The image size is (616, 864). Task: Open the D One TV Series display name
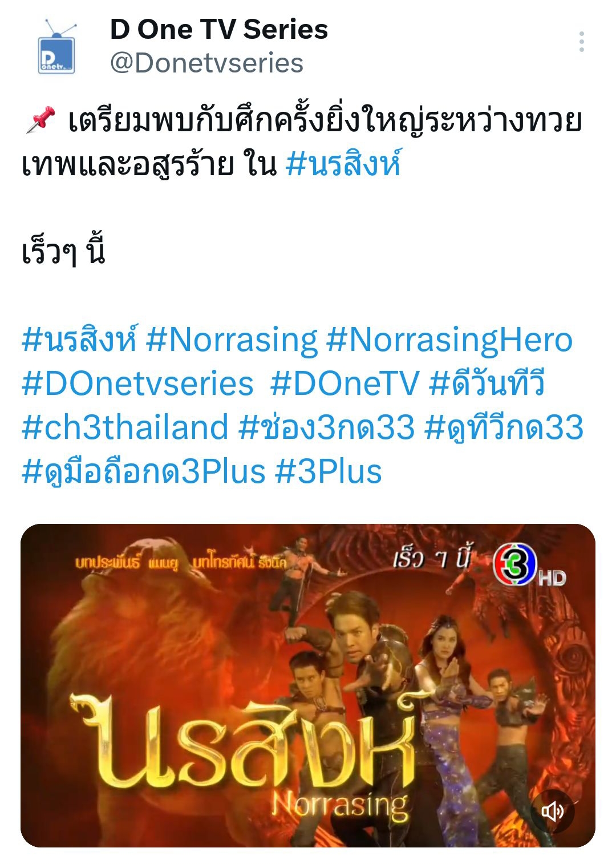click(x=219, y=30)
